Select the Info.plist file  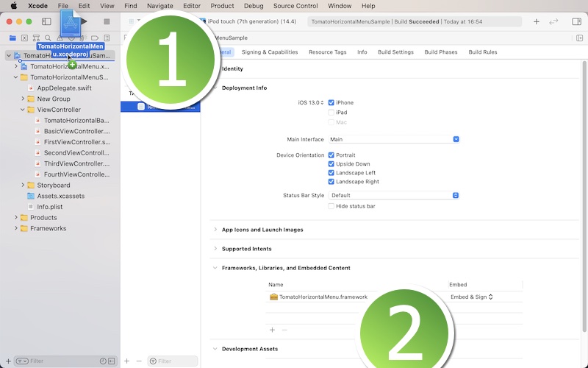coord(49,207)
